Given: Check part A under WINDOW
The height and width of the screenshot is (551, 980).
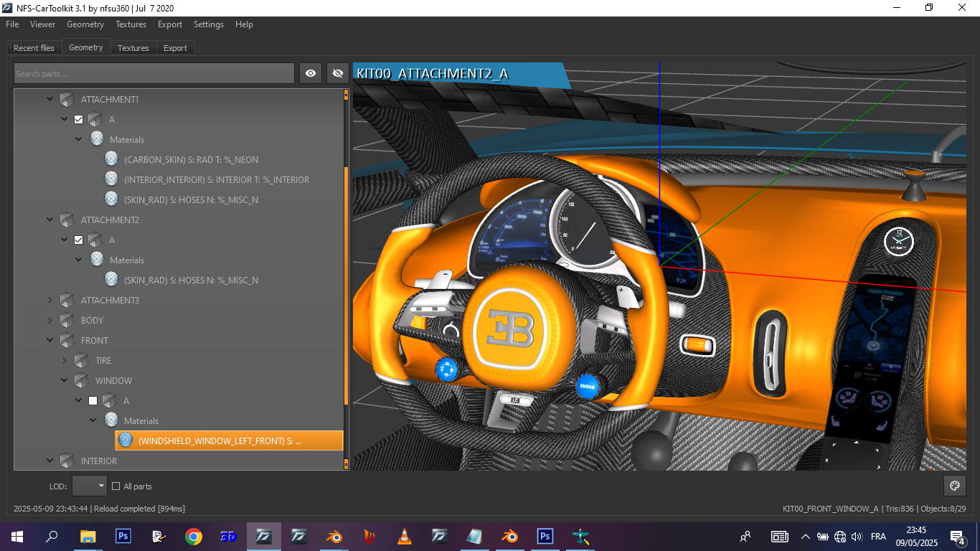Looking at the screenshot, I should (x=93, y=400).
